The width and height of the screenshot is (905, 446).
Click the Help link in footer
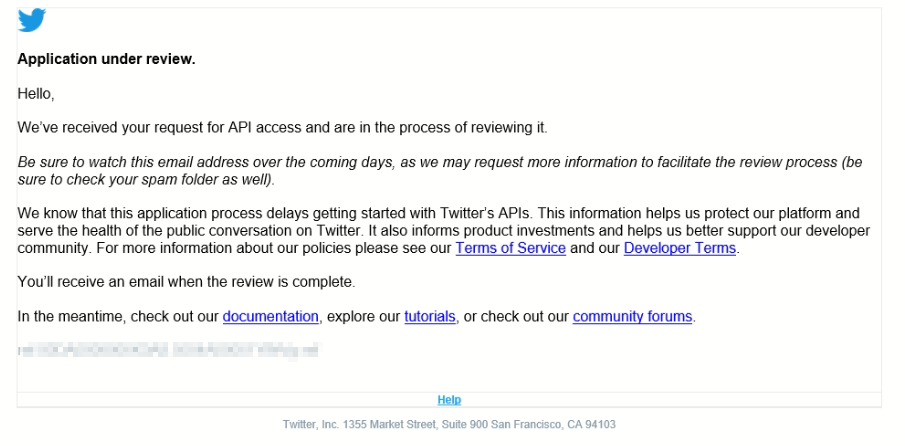click(449, 399)
